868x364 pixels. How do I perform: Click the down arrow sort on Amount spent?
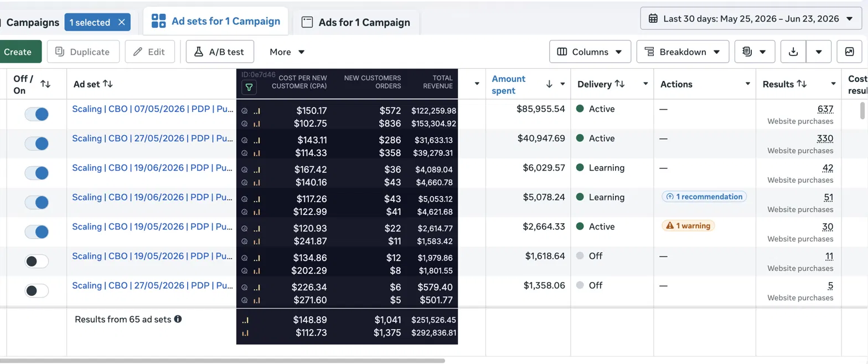[549, 84]
